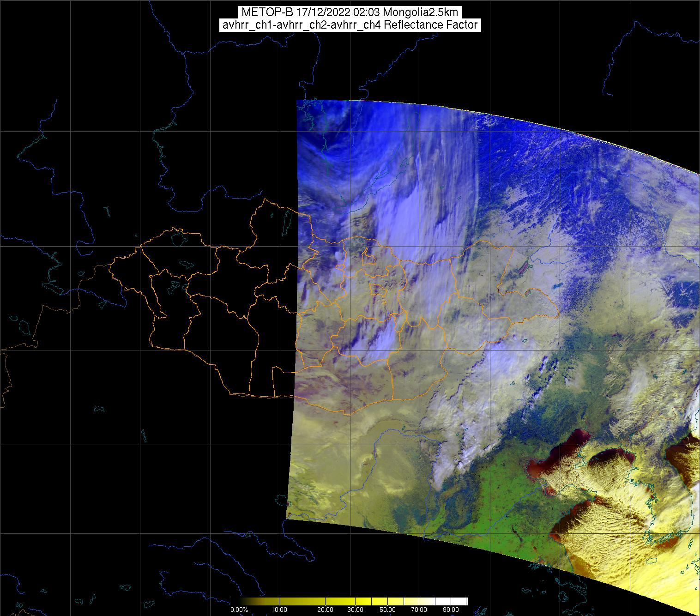700x616 pixels.
Task: Click the '10.00' colorbar label
Action: point(280,610)
